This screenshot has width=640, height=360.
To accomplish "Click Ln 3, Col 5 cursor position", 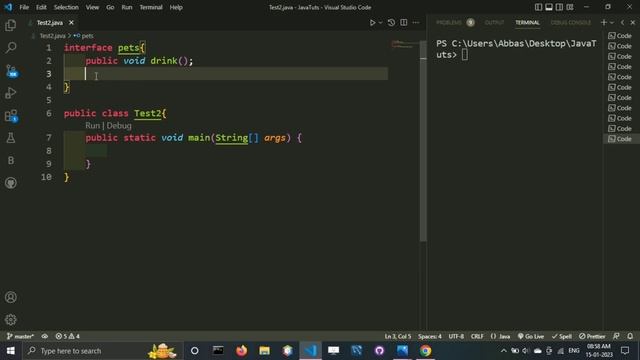I will coord(398,336).
